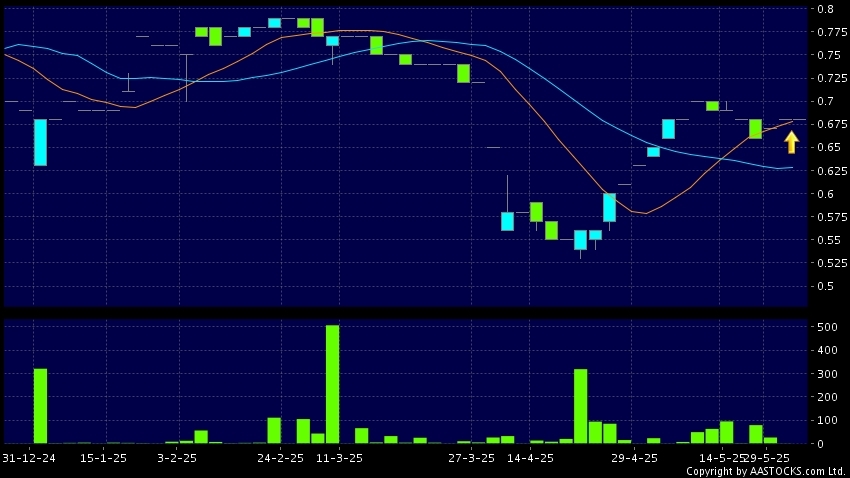Click the 0.5 price axis label
The image size is (850, 478).
pos(826,286)
